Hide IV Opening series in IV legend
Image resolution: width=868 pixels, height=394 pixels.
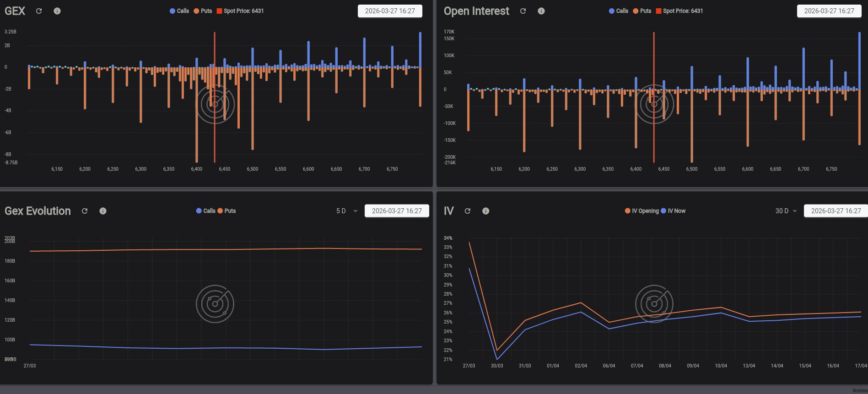[642, 211]
